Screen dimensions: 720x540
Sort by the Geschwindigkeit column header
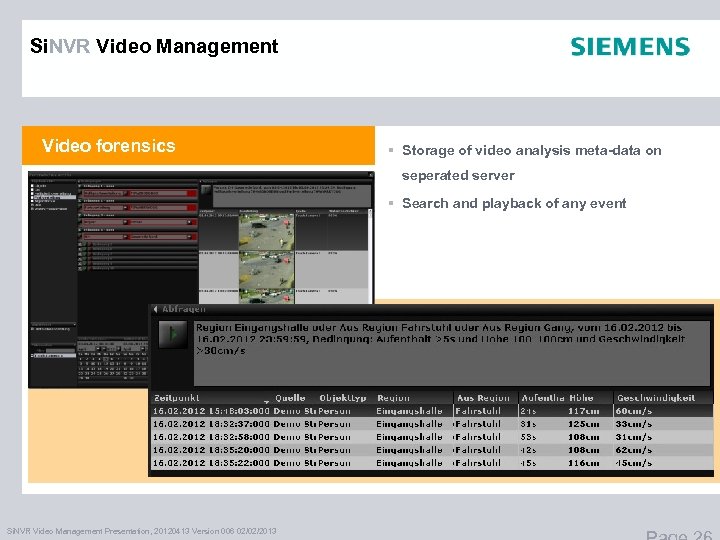pyautogui.click(x=656, y=398)
